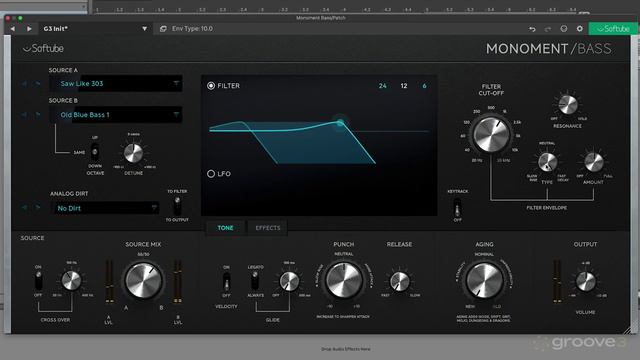Viewport: 640px width, 360px height.
Task: Choose the 12 dB filter slope
Action: pyautogui.click(x=404, y=86)
